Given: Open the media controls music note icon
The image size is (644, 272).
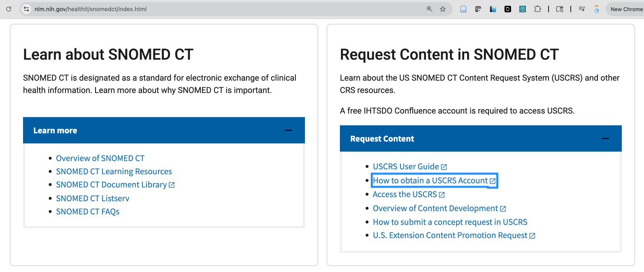Looking at the screenshot, I should [x=582, y=9].
